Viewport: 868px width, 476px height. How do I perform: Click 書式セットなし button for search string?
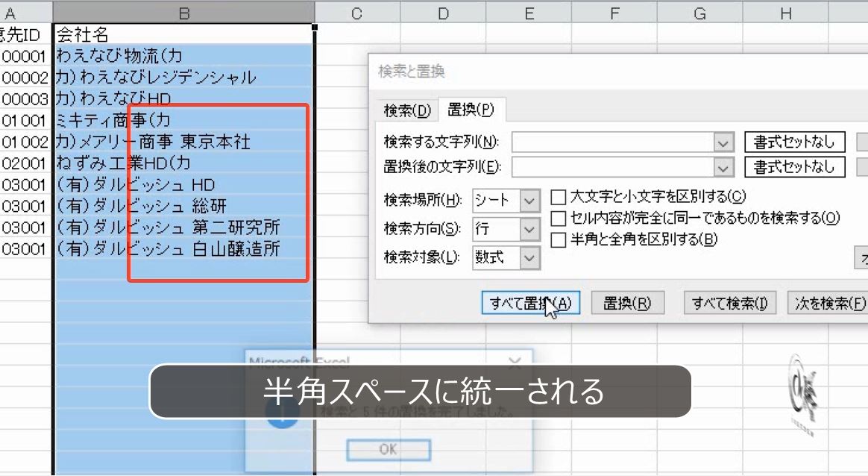click(794, 142)
